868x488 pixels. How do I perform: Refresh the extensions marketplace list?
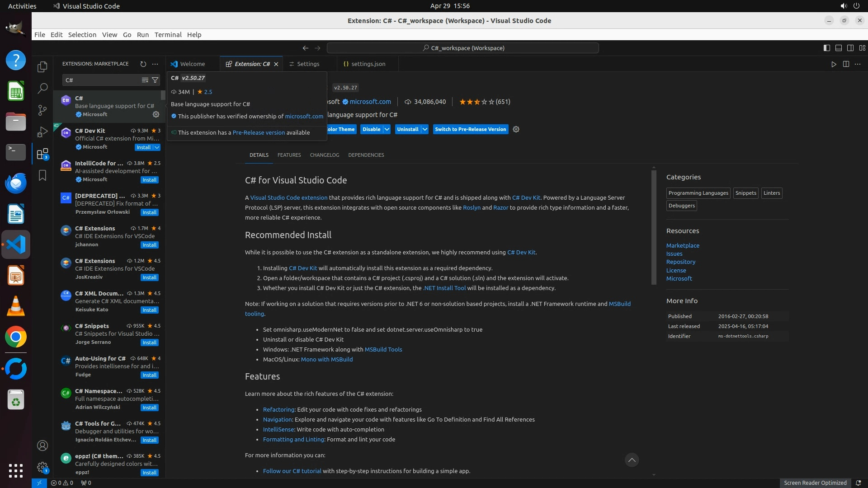[x=143, y=64]
